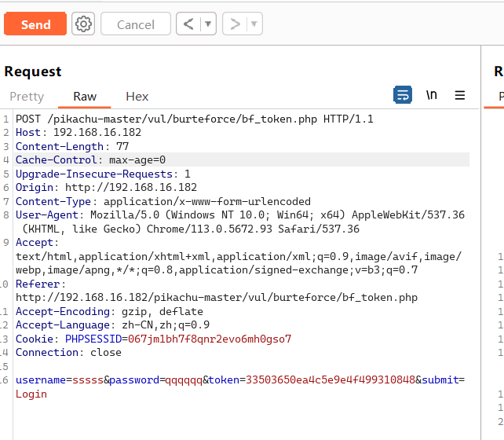
Task: Click the Origin header line
Action: tap(107, 187)
